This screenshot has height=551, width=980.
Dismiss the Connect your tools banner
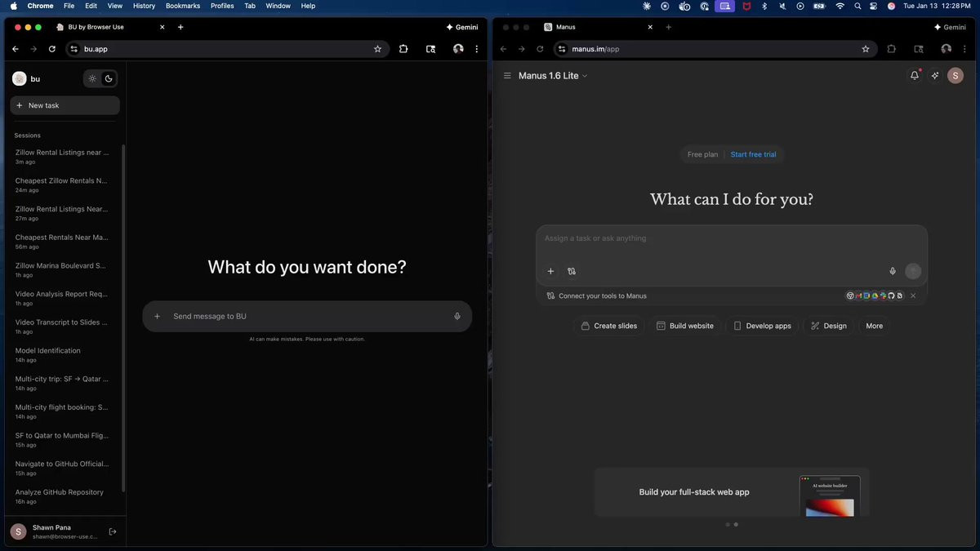pos(913,295)
